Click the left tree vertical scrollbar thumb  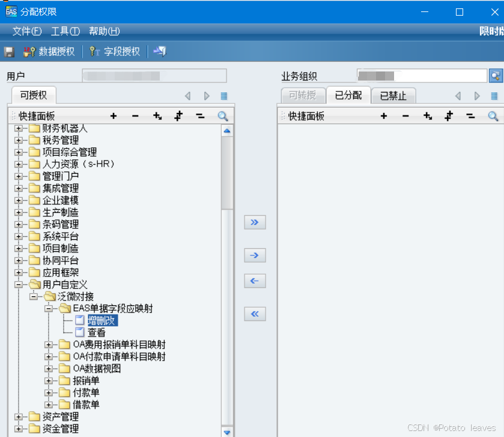pyautogui.click(x=227, y=173)
